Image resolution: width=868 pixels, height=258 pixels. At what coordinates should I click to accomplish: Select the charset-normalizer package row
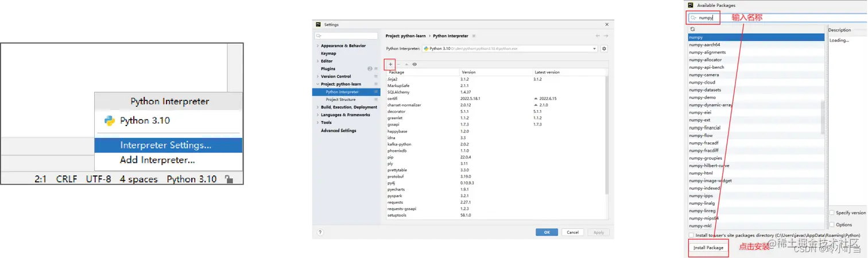[x=495, y=105]
